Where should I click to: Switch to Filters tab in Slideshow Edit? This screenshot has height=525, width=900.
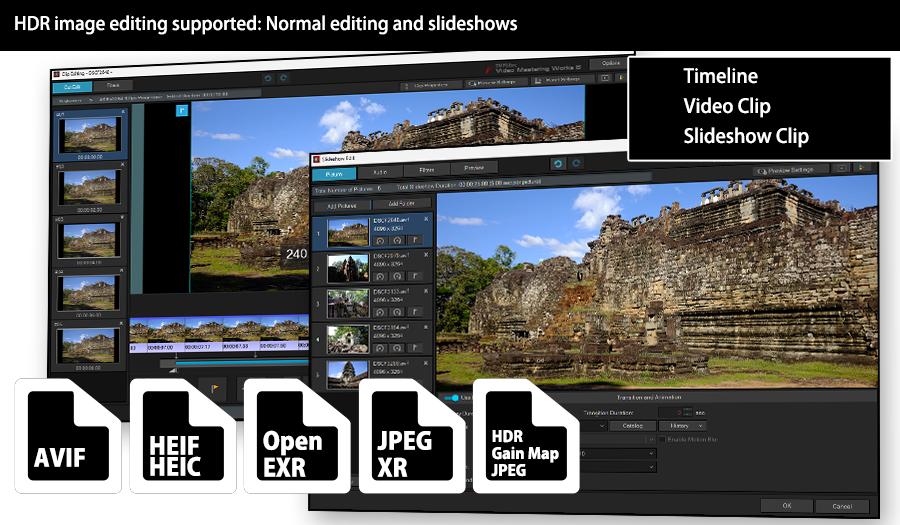[426, 170]
